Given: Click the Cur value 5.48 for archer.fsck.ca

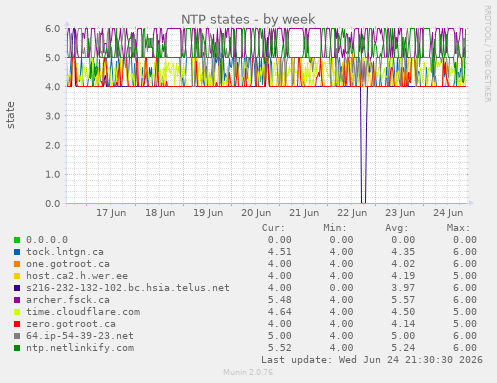Looking at the screenshot, I should coord(280,300).
